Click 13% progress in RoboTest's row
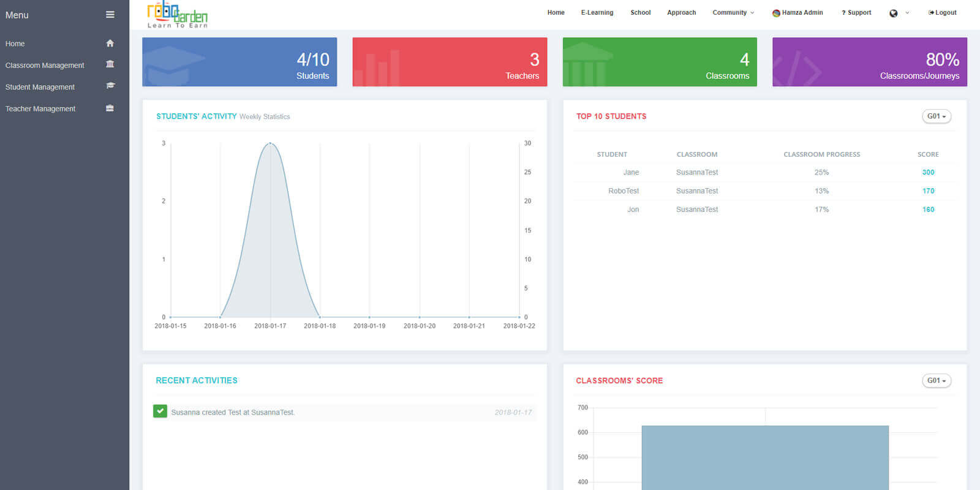Screen dimensions: 980x490 pyautogui.click(x=821, y=191)
